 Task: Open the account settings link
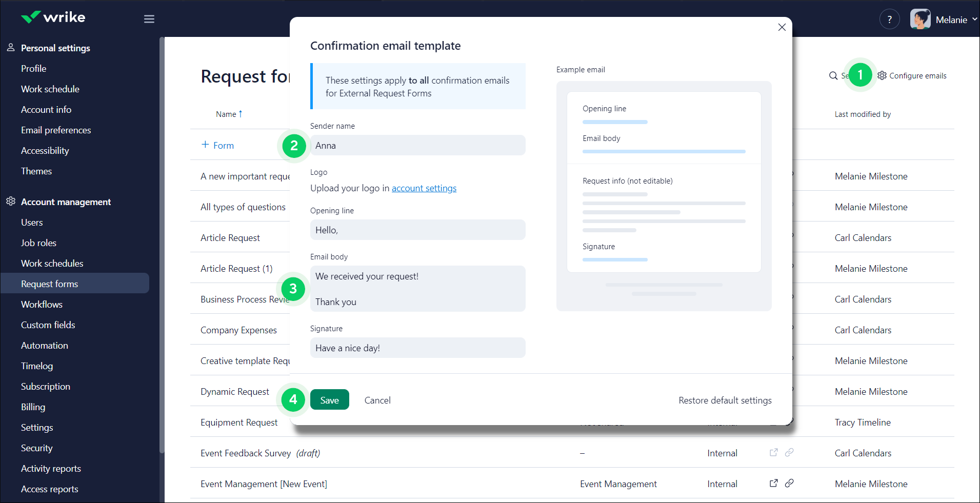tap(424, 188)
